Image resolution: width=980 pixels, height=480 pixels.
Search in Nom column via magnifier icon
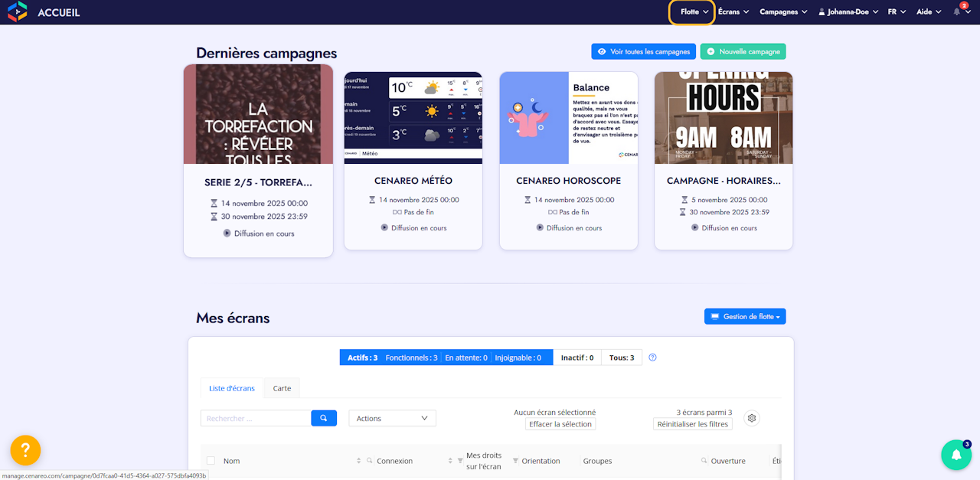370,461
